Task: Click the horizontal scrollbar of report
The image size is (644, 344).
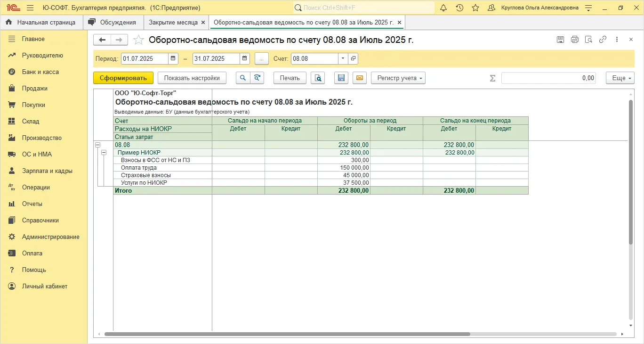Action: click(287, 334)
